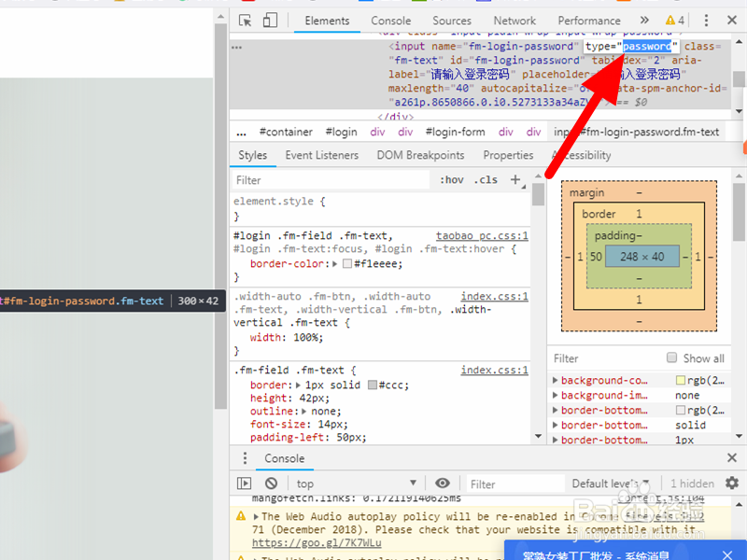747x560 pixels.
Task: Select the #login-form breadcrumb
Action: 455,132
